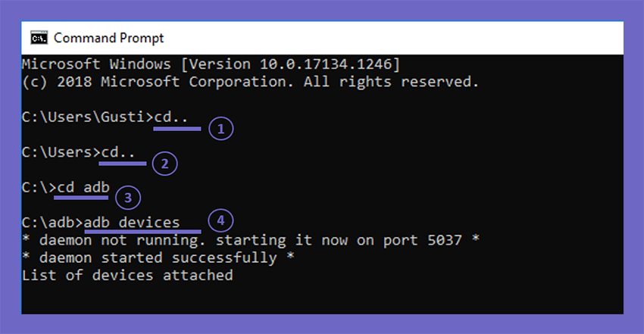The height and width of the screenshot is (334, 644).
Task: Click the 'cd..' command after C:\Users
Action: pos(118,152)
